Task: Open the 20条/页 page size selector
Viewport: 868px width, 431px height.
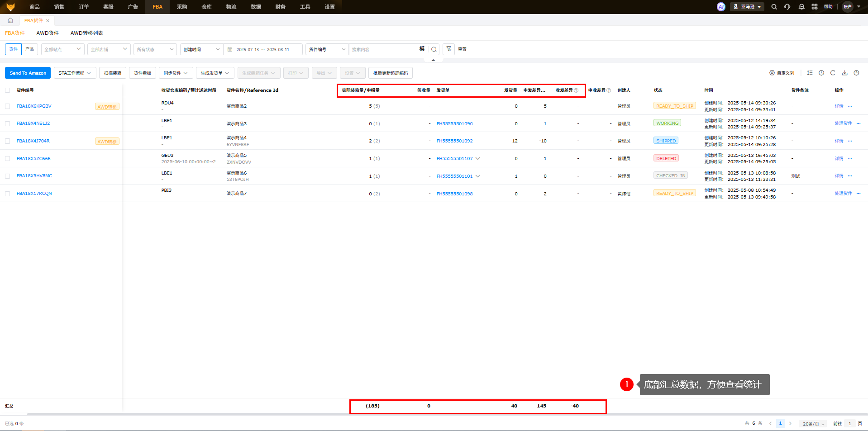Action: pyautogui.click(x=813, y=424)
